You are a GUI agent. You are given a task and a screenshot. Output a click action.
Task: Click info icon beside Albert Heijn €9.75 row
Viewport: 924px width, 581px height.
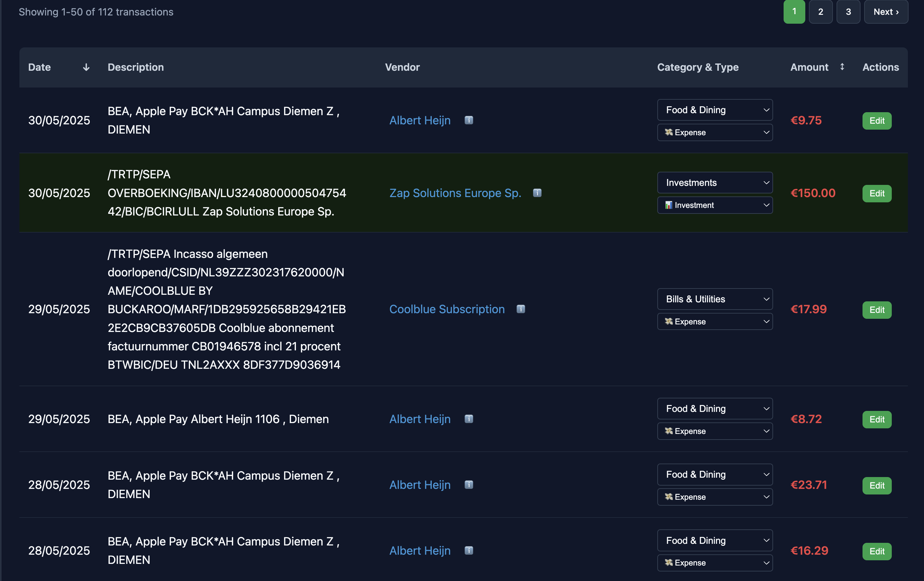point(469,120)
